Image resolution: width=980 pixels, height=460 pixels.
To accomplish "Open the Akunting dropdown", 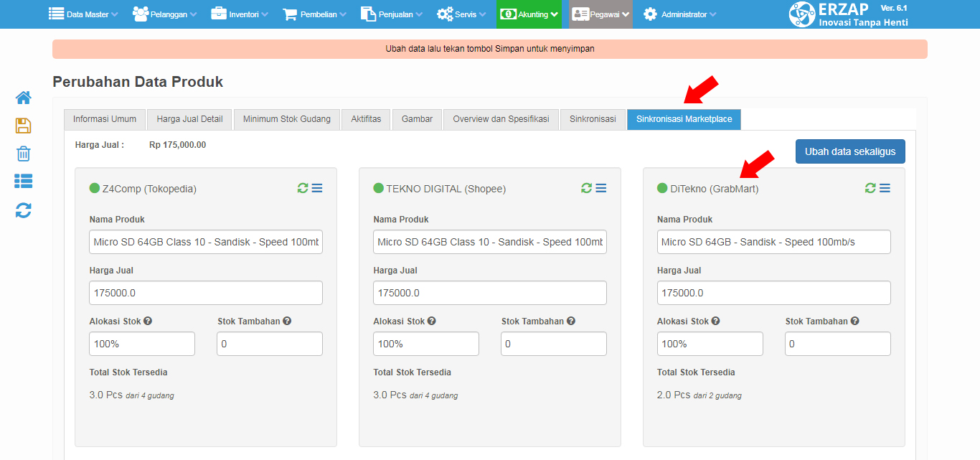I will tap(529, 14).
